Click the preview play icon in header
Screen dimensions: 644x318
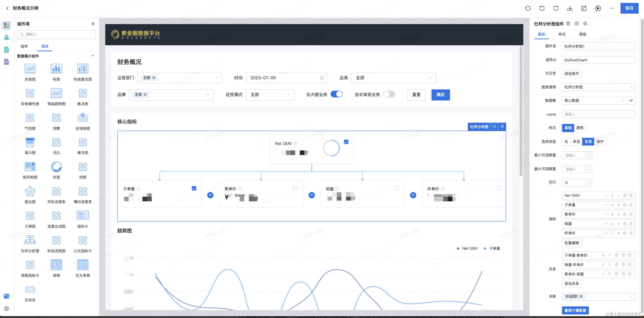598,8
